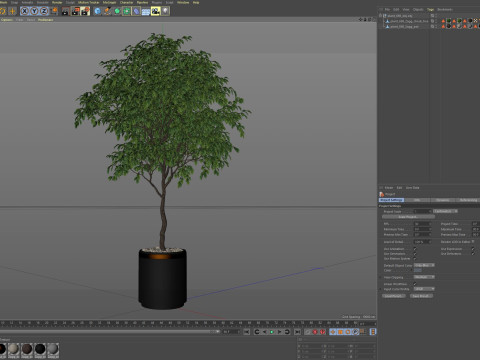Jump to end of timeline

pos(297,332)
